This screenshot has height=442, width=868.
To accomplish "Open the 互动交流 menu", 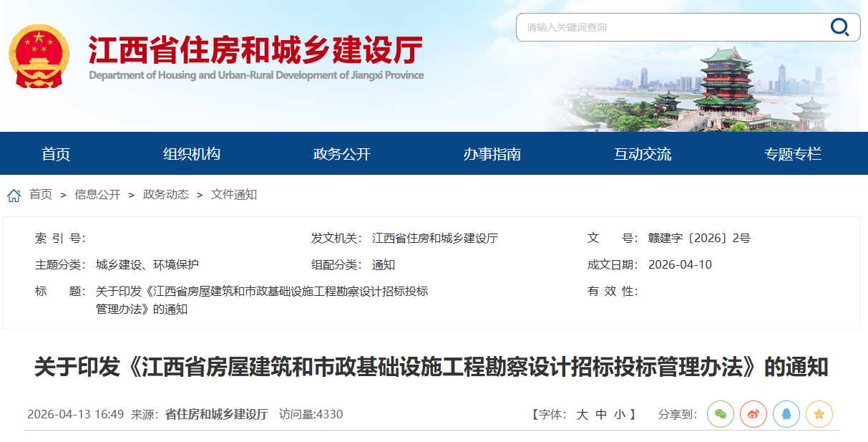I will (x=643, y=153).
